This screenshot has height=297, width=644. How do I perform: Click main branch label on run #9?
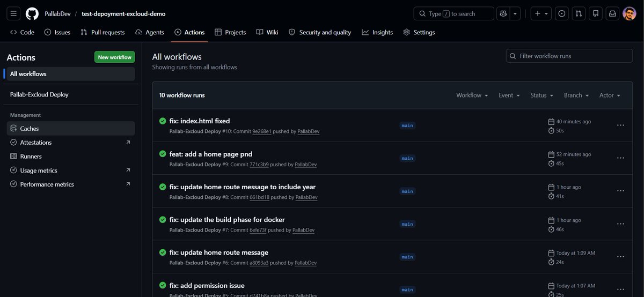click(x=407, y=158)
